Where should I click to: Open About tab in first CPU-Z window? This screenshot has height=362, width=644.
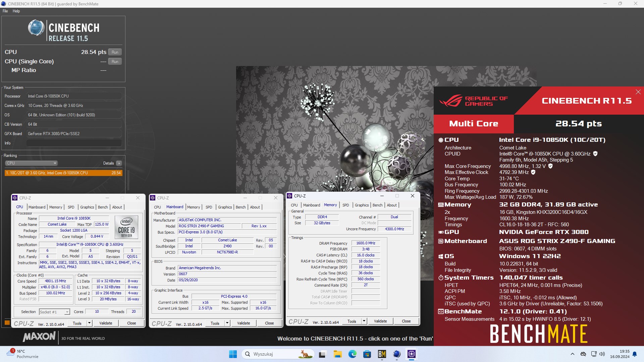tap(117, 207)
